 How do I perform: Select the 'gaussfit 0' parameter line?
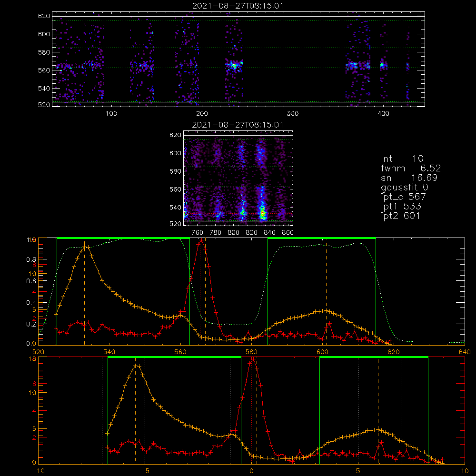[404, 187]
